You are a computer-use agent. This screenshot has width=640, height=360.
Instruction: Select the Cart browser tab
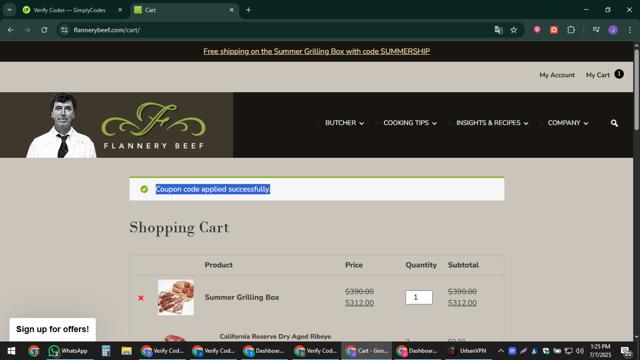pos(184,10)
